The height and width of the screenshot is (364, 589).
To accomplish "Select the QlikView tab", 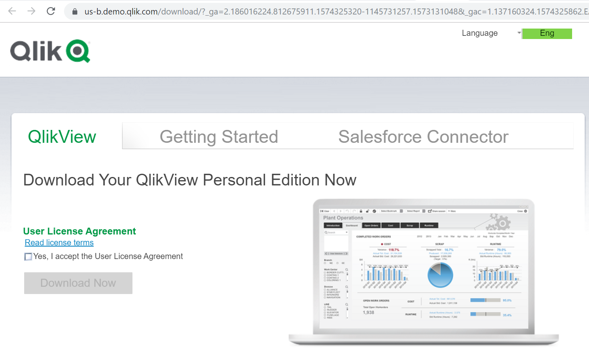I will coord(62,137).
